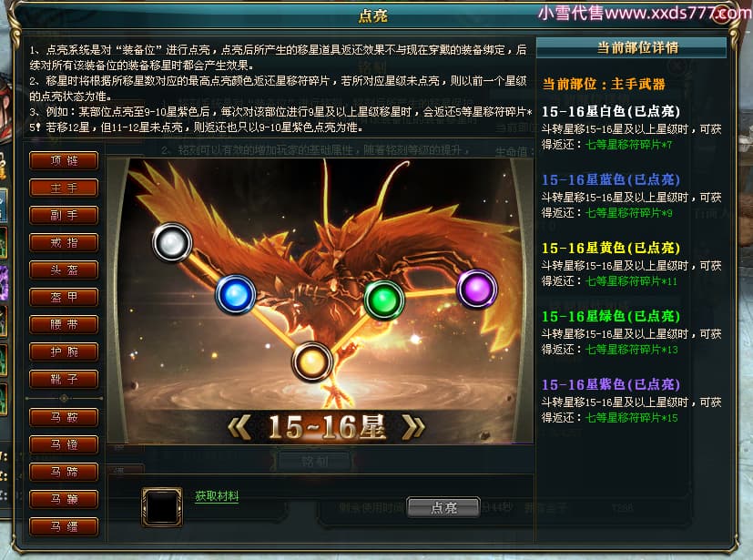Open the 项链 equipment slot tab
Screen dimensions: 753x560
(x=64, y=160)
